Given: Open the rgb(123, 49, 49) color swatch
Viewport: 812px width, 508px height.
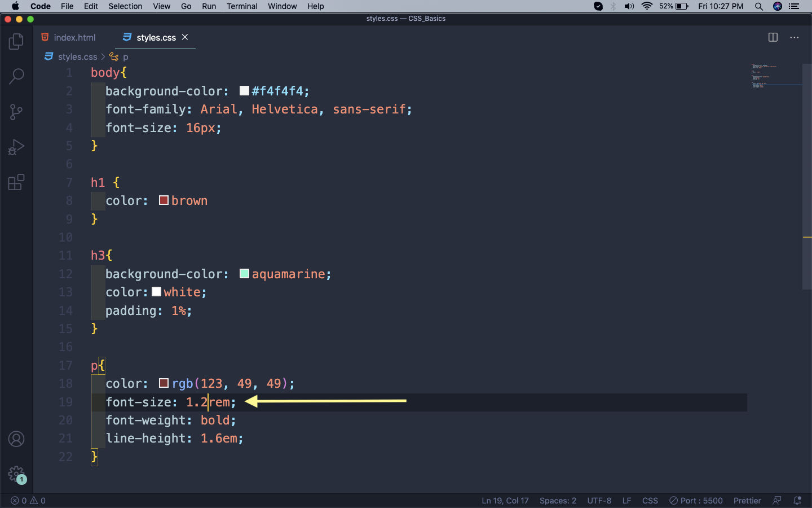Looking at the screenshot, I should coord(164,383).
